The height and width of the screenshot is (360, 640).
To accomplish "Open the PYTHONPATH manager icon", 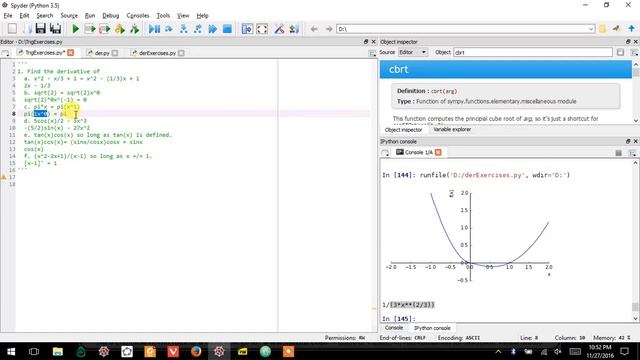I will [294, 29].
